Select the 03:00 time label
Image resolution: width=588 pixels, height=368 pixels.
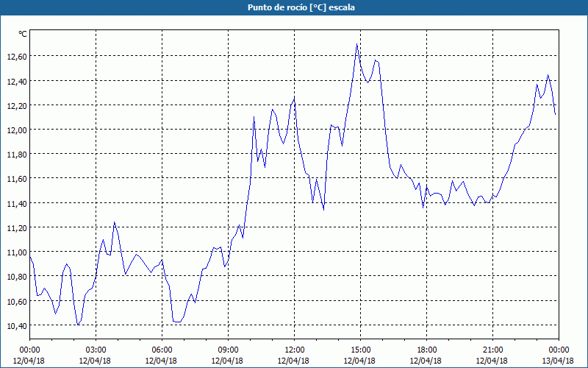[96, 350]
